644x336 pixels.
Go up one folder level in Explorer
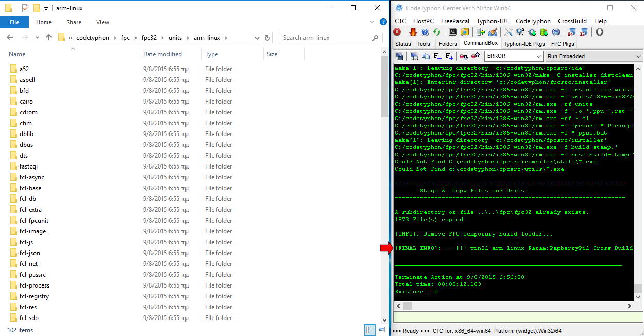(49, 38)
